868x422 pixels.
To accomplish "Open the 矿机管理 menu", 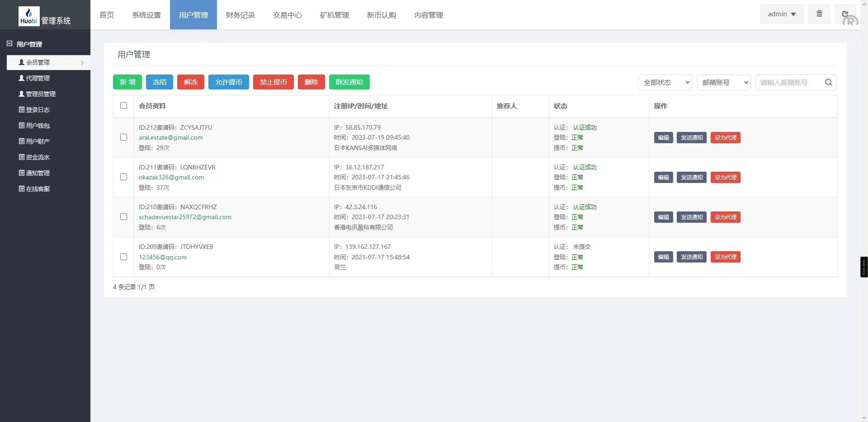I will tap(334, 15).
